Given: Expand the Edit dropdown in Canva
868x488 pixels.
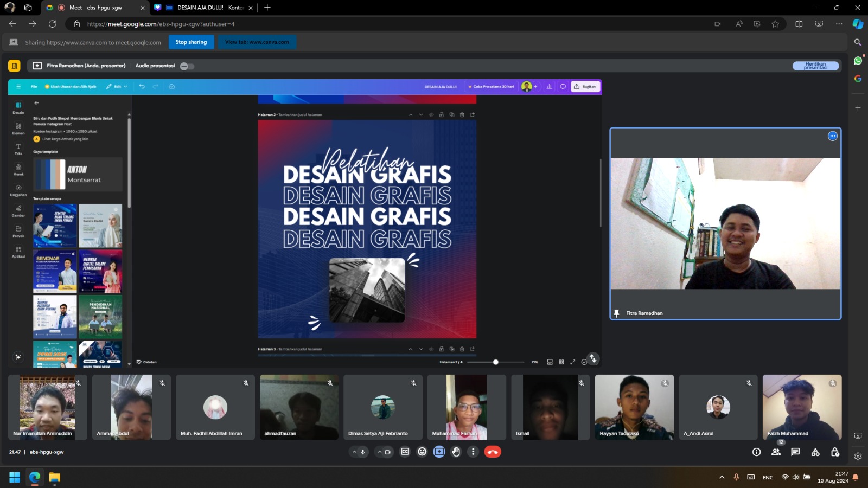Looking at the screenshot, I should (x=117, y=87).
